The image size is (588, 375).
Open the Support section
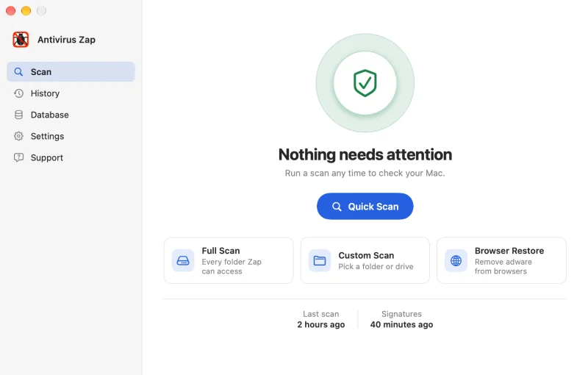[71, 157]
